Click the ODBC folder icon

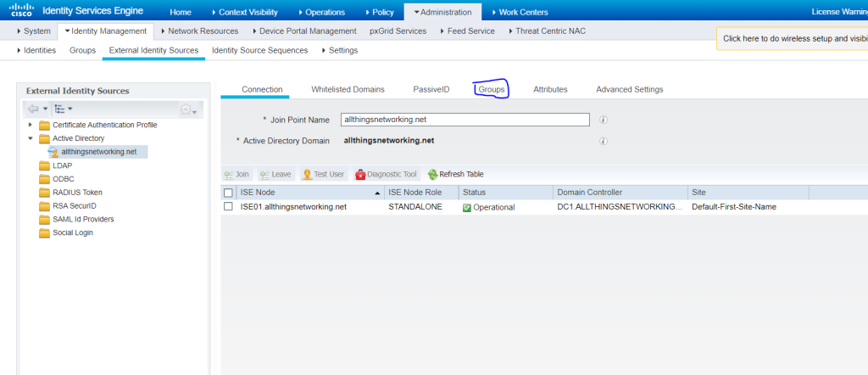(44, 179)
